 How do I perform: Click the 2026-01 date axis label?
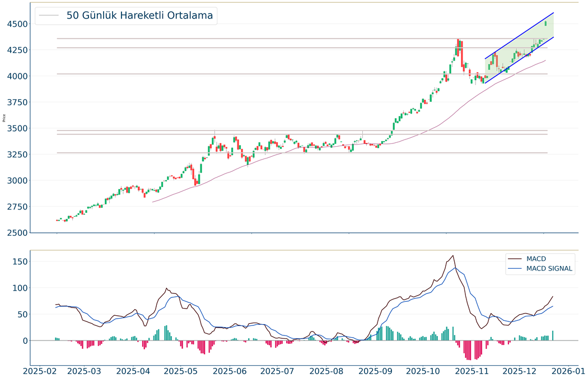click(567, 371)
